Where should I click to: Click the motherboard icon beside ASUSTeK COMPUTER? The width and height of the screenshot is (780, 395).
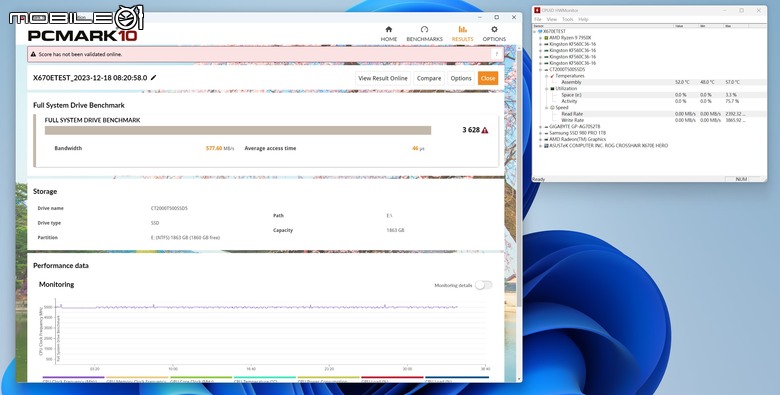pos(546,146)
